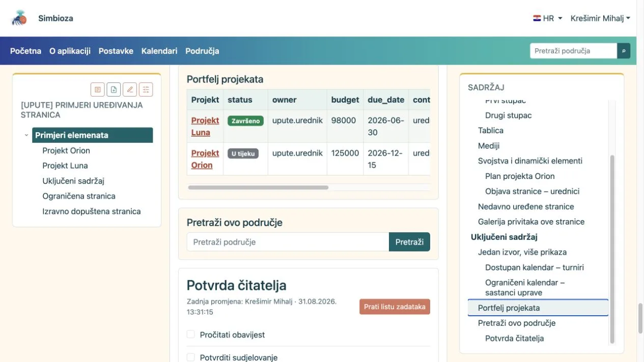Jump to 'Ograničeni kalendar – sastanci uprave'
The width and height of the screenshot is (644, 362).
(525, 288)
